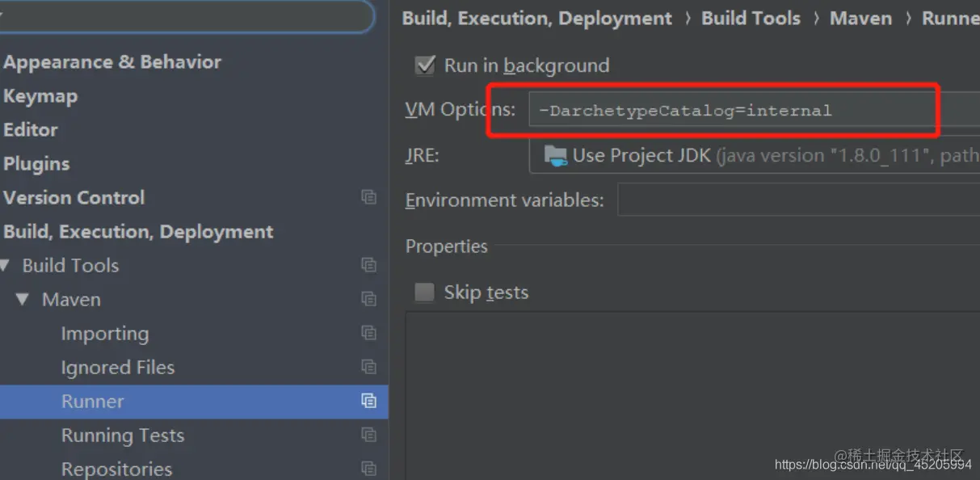Select Appearance & Behavior settings category
The height and width of the screenshot is (480, 980).
click(x=112, y=62)
